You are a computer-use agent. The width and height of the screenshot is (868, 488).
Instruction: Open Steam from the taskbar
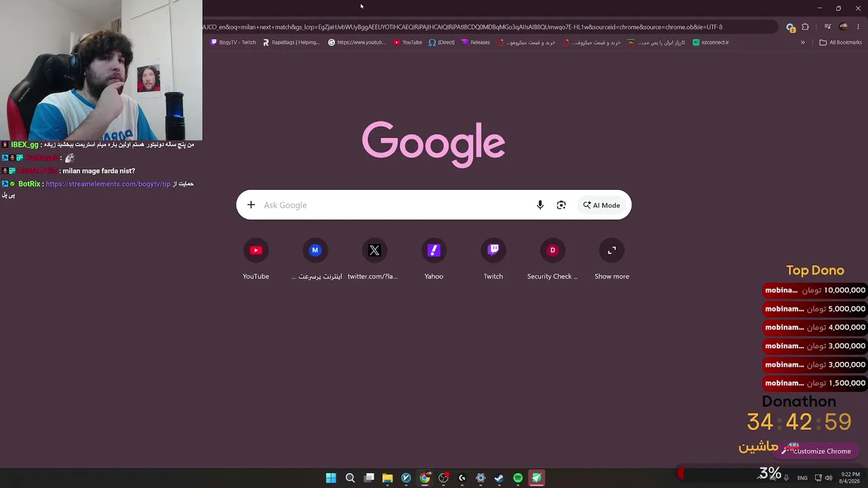pyautogui.click(x=499, y=478)
